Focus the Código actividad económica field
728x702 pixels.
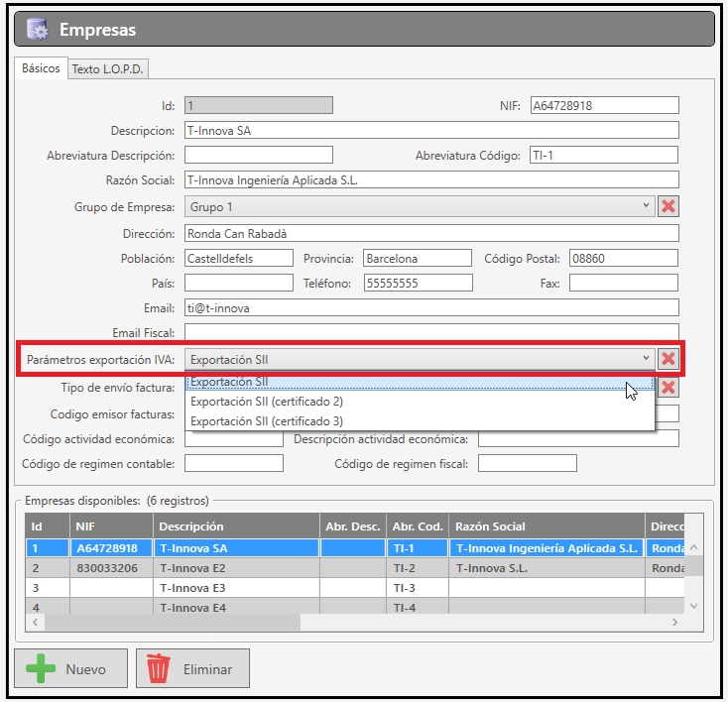(x=234, y=438)
